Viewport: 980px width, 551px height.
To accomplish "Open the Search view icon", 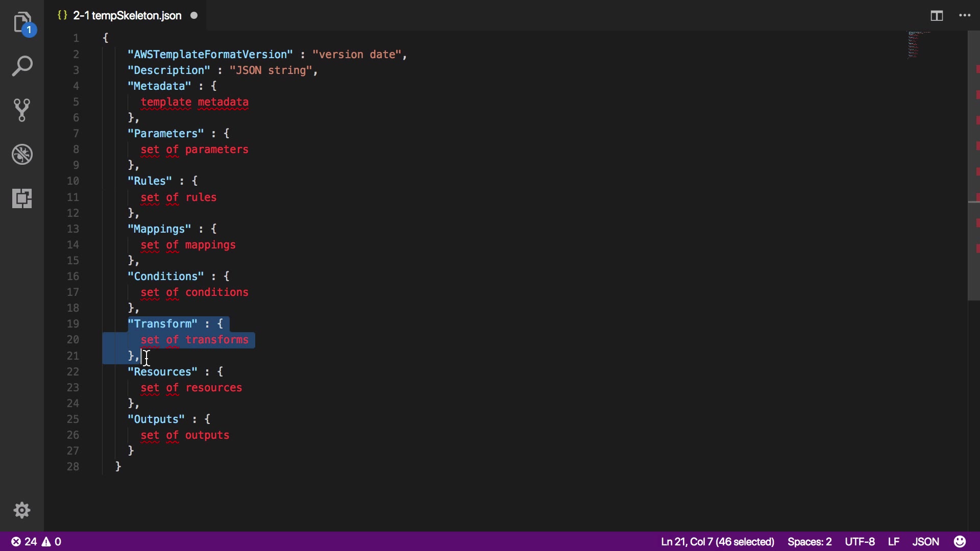I will [x=22, y=66].
